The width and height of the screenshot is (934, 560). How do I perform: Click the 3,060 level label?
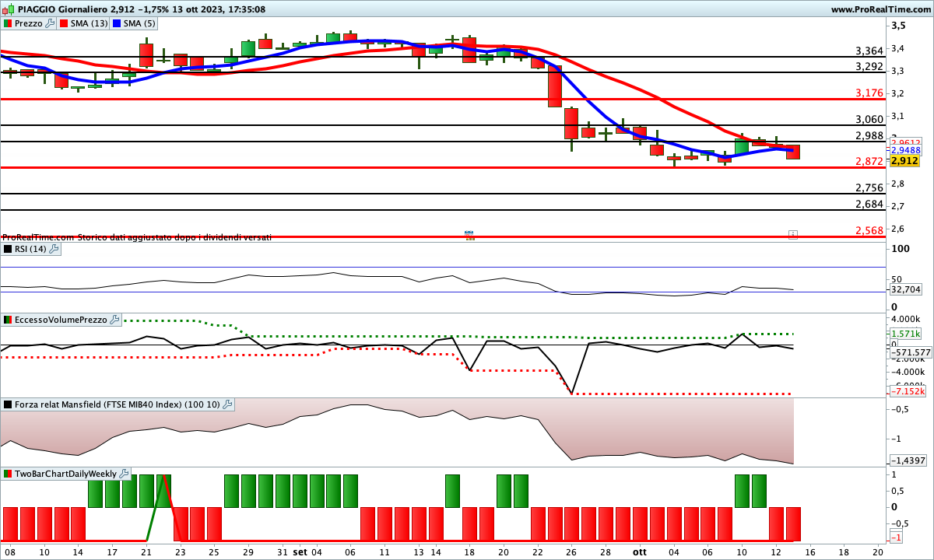coord(869,120)
